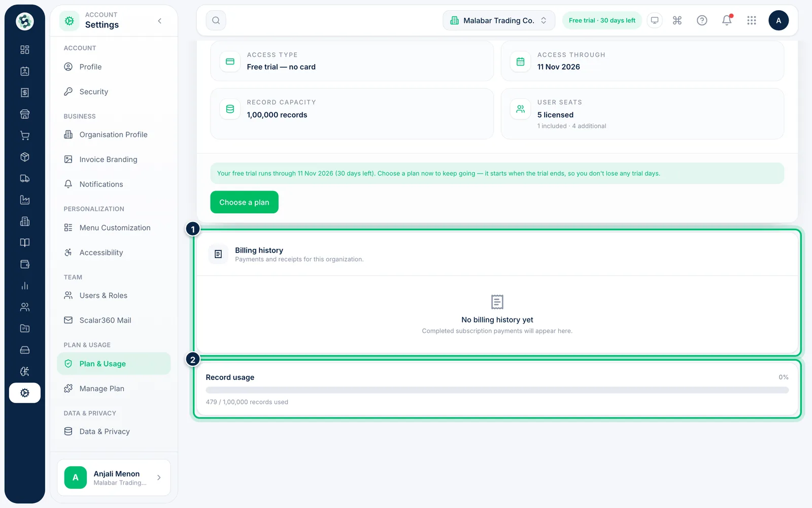Click the monitor display icon in header

coord(655,20)
